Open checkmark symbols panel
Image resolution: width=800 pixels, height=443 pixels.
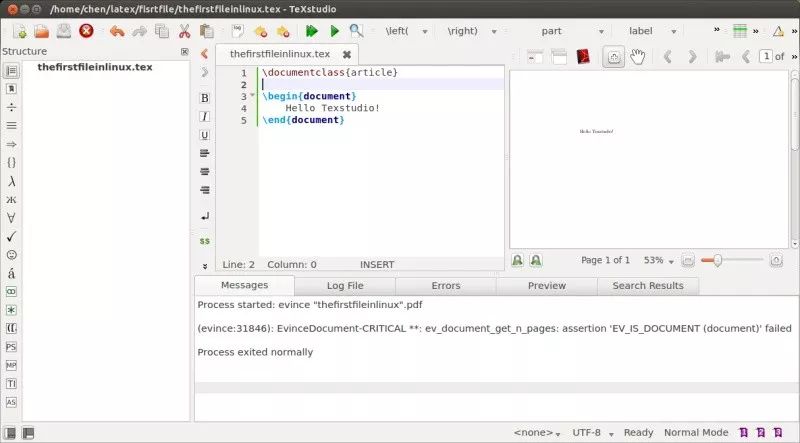[x=11, y=236]
